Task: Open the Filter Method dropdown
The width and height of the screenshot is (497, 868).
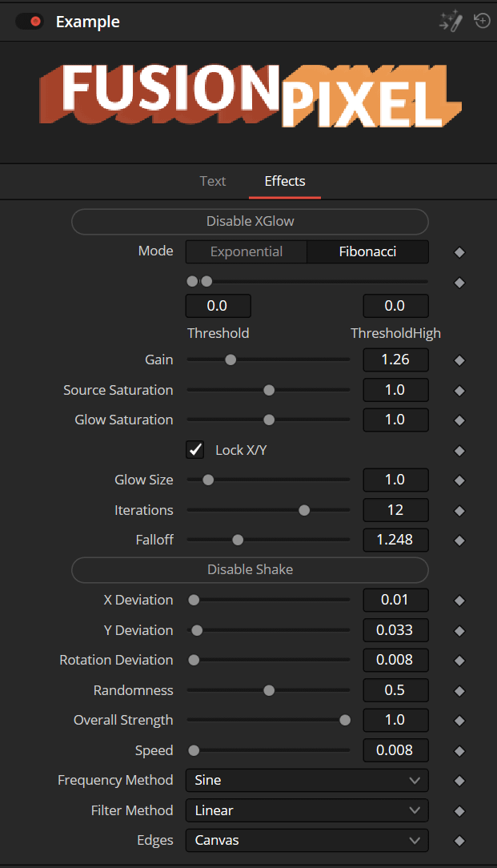Action: tap(307, 810)
